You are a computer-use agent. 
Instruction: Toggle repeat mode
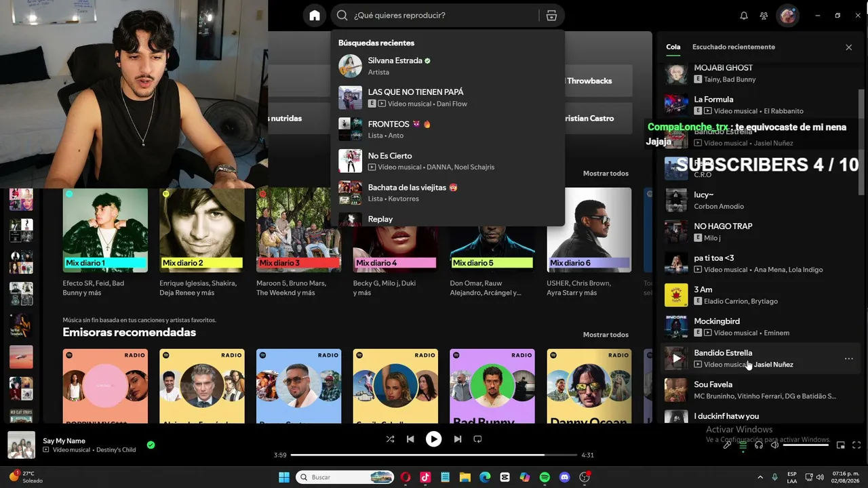[x=477, y=439]
